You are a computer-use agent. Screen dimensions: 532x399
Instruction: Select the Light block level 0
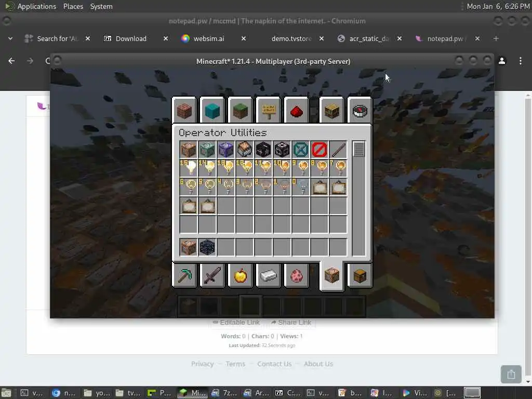pos(301,187)
